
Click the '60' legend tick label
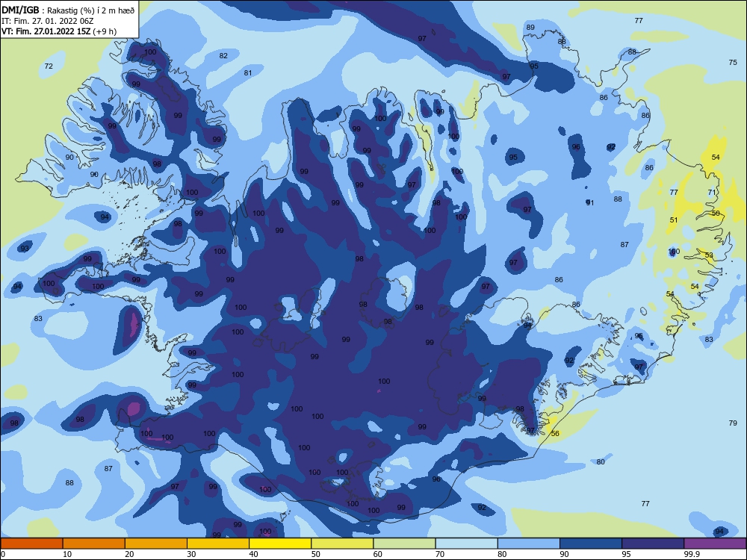click(378, 554)
